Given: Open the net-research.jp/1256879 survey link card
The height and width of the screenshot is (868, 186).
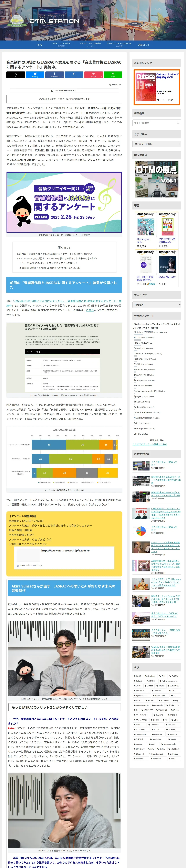Looking at the screenshot, I should [x=64, y=558].
